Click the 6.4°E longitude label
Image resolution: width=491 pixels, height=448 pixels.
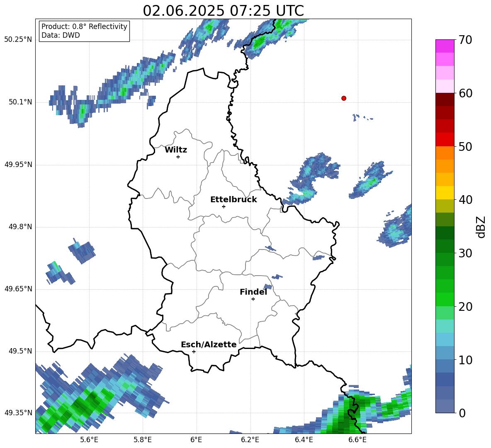(304, 440)
